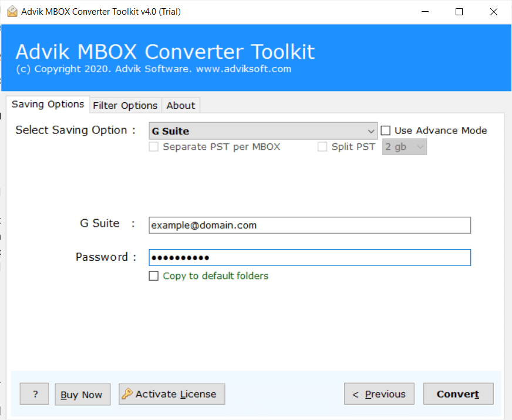
Task: Open the Activate License dialog
Action: click(172, 394)
